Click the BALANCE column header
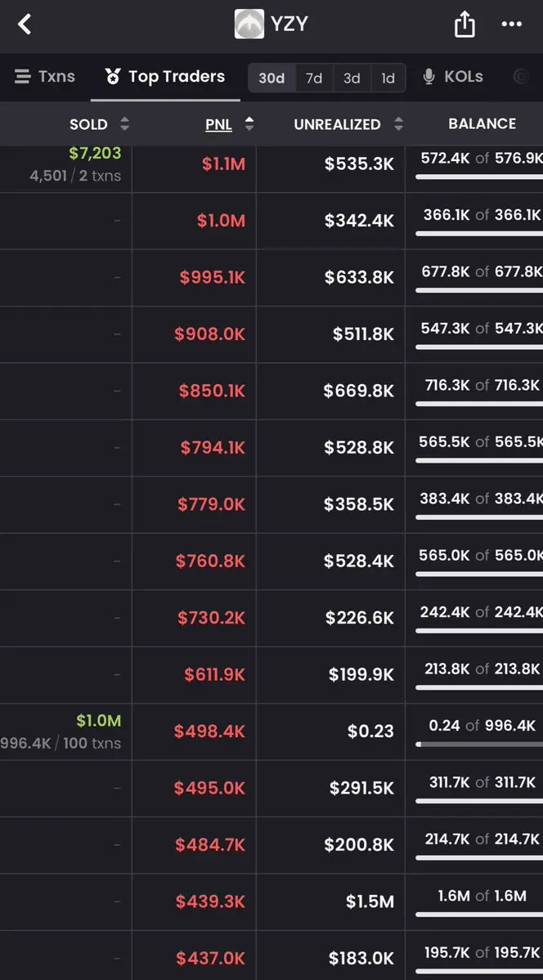The width and height of the screenshot is (543, 980). click(x=482, y=123)
